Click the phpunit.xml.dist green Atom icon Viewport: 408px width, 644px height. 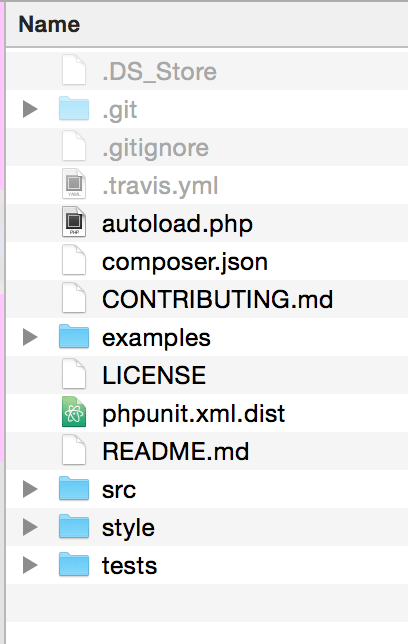coord(74,412)
